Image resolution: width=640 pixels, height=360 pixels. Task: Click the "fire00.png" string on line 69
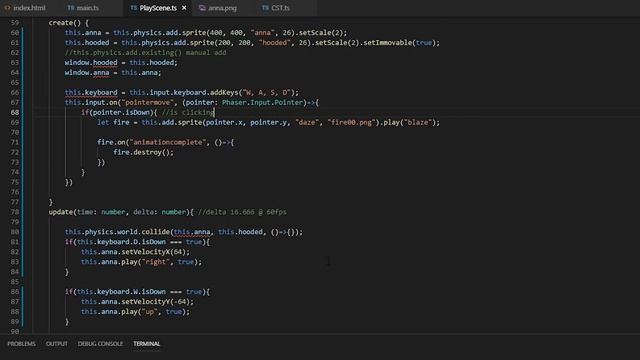(x=351, y=122)
